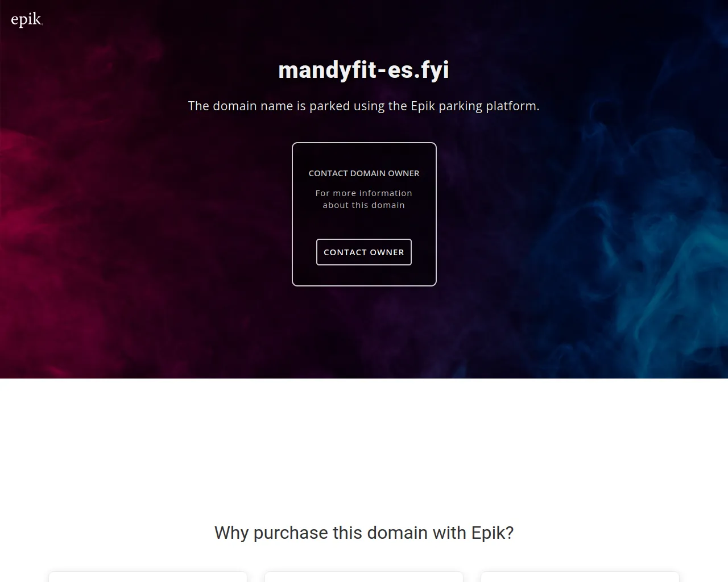Select the mandyfit-es.fyi domain heading
Screen dimensions: 728x582
[x=364, y=70]
